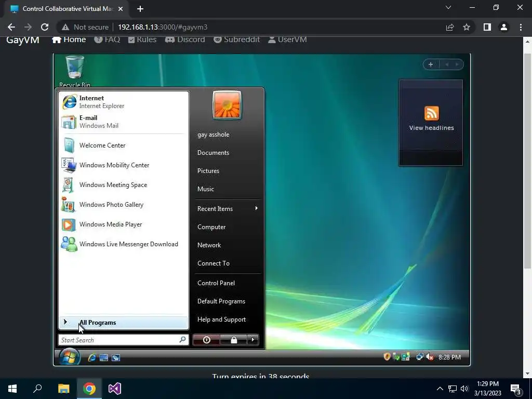Click Chrome back navigation arrow
Viewport: 532px width, 399px height.
click(11, 27)
